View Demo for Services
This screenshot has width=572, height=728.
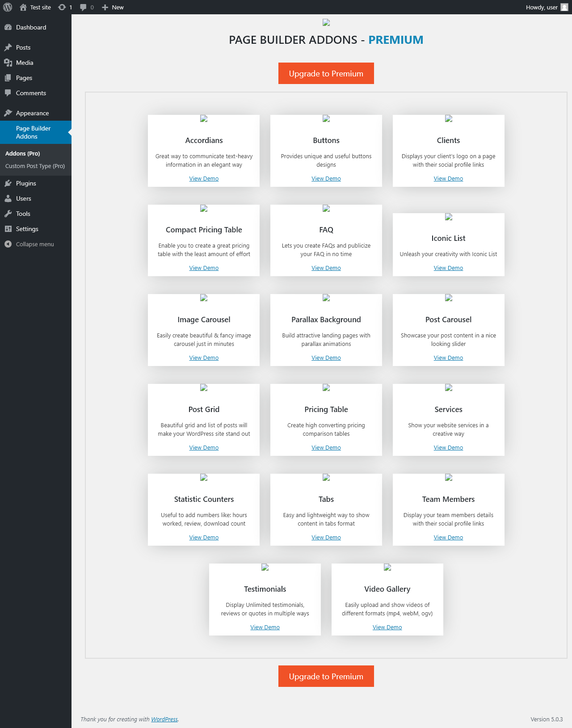coord(448,447)
